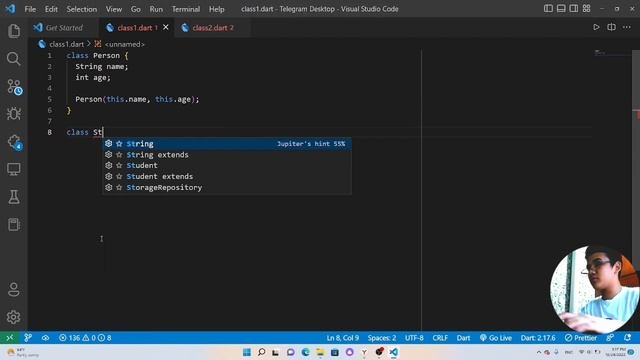Change end of line sequence CRLF
This screenshot has width=640, height=360.
[x=440, y=338]
